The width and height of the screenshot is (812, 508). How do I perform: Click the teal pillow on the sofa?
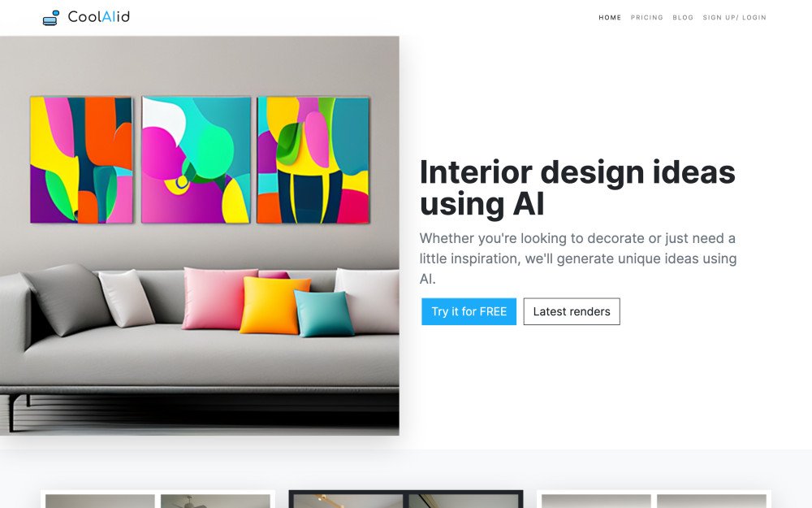point(324,313)
